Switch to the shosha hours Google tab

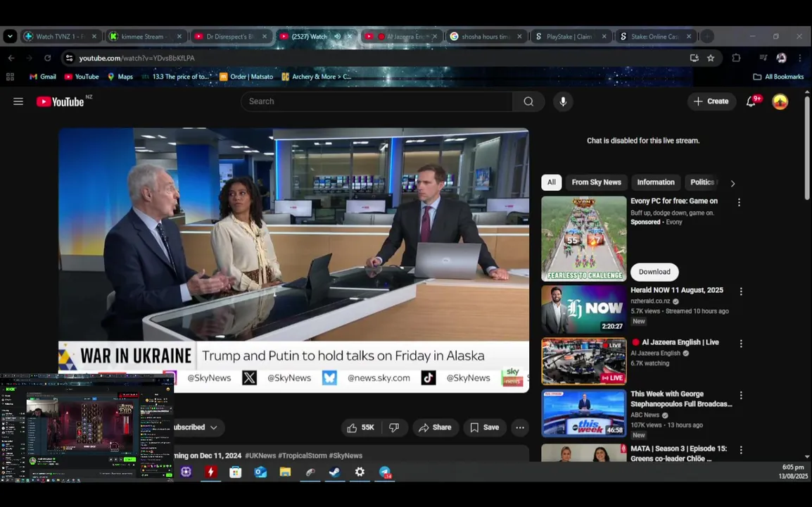(x=486, y=37)
